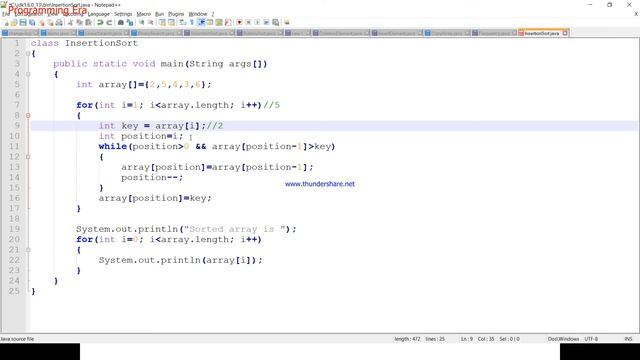
Task: Click 'array[position]=key;' on line 16
Action: pos(155,198)
